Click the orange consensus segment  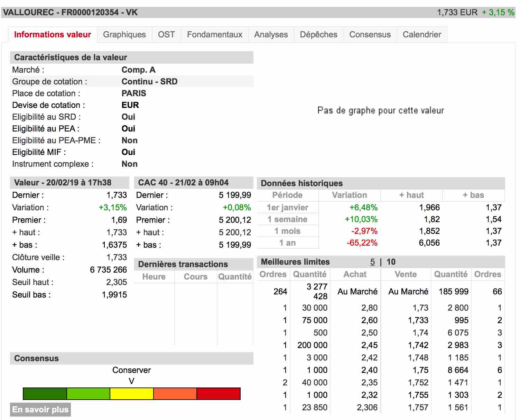pyautogui.click(x=175, y=394)
